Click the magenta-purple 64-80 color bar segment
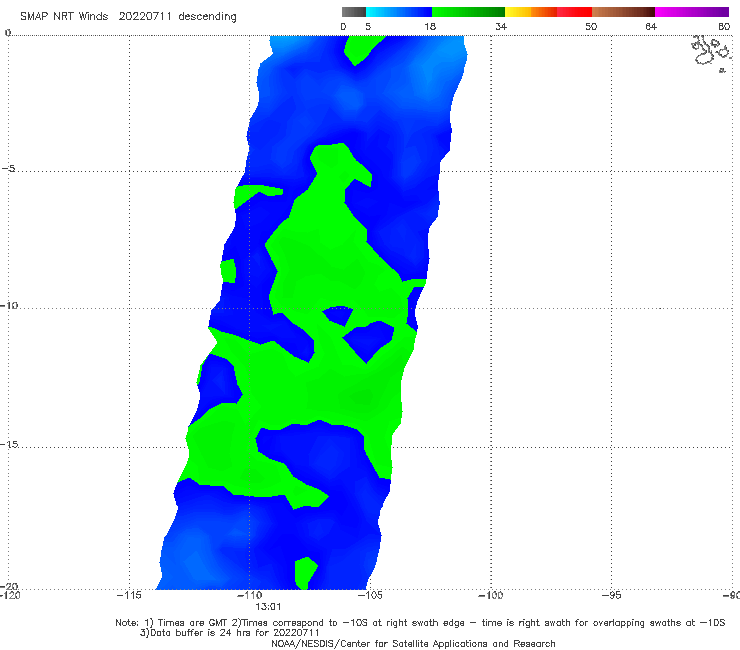Viewport: 740px width, 650px height. [x=692, y=12]
